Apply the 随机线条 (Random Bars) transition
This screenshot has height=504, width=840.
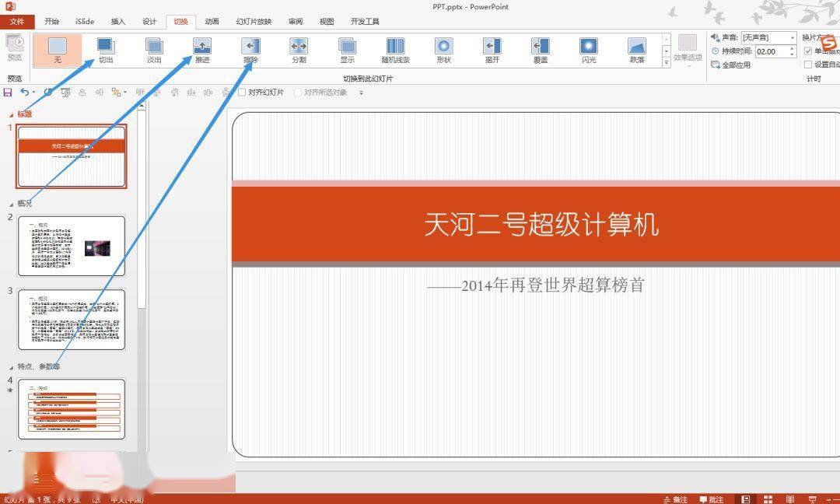click(x=395, y=51)
